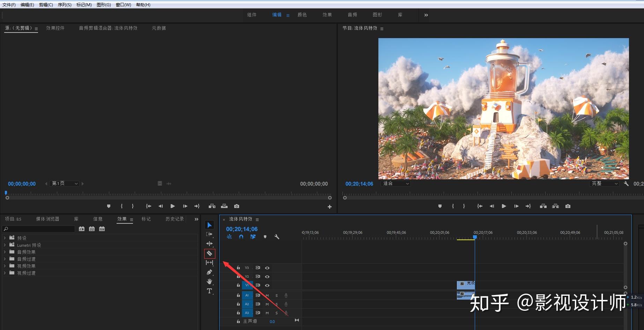Image resolution: width=644 pixels, height=330 pixels.
Task: Show more workspaces overflow chevron
Action: point(426,15)
